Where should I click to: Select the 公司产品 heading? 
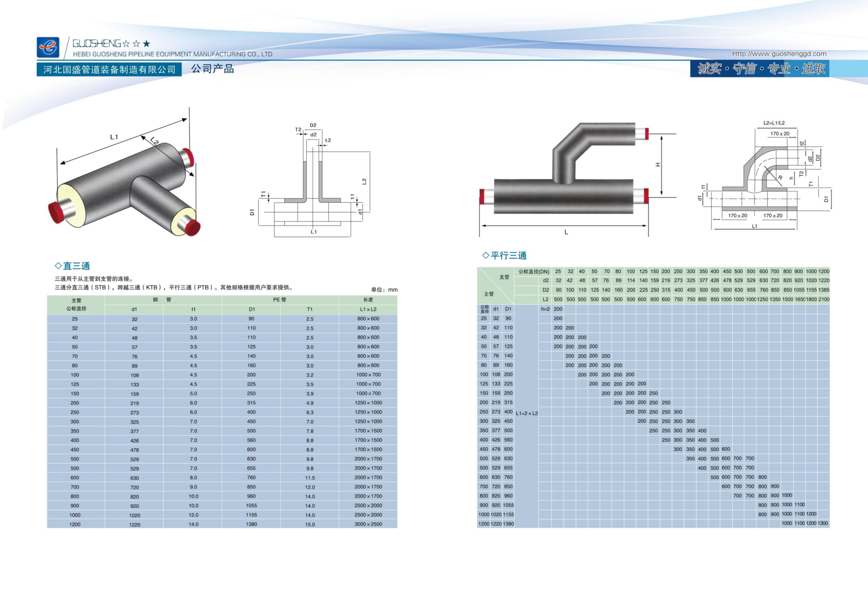(212, 69)
